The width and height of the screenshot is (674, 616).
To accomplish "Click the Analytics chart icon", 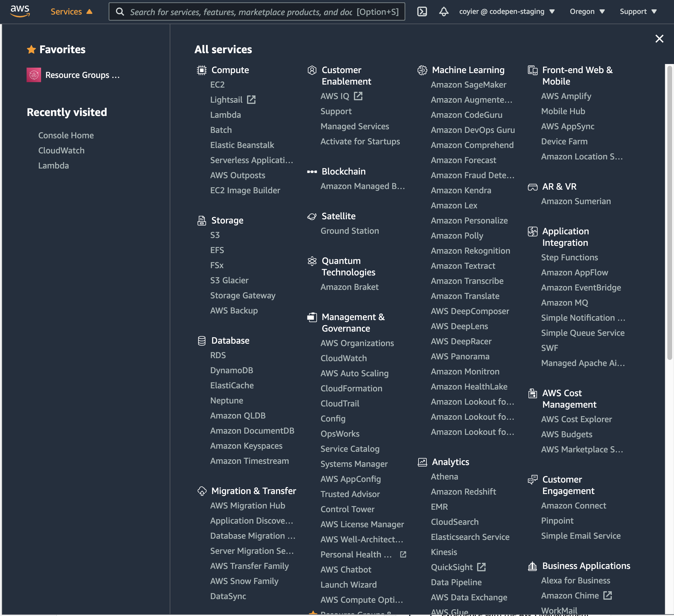I will (422, 462).
